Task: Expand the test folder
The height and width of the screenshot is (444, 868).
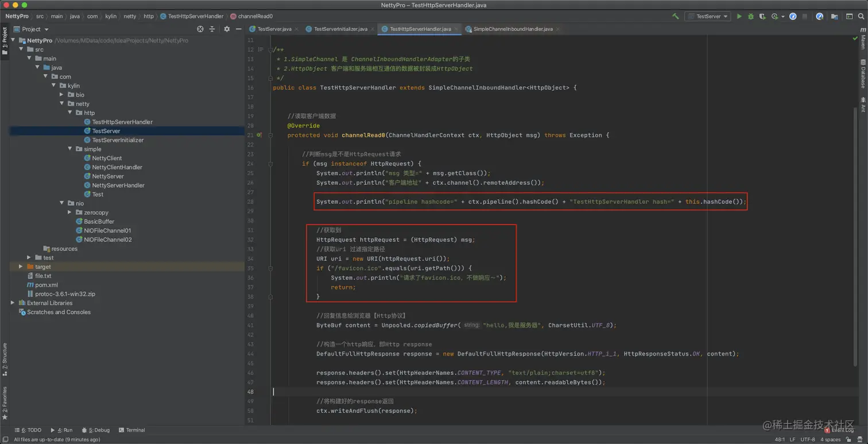Action: tap(29, 257)
